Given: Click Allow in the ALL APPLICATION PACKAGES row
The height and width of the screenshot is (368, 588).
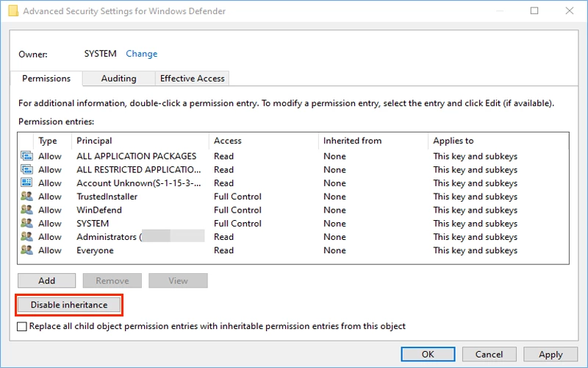Looking at the screenshot, I should click(x=50, y=156).
